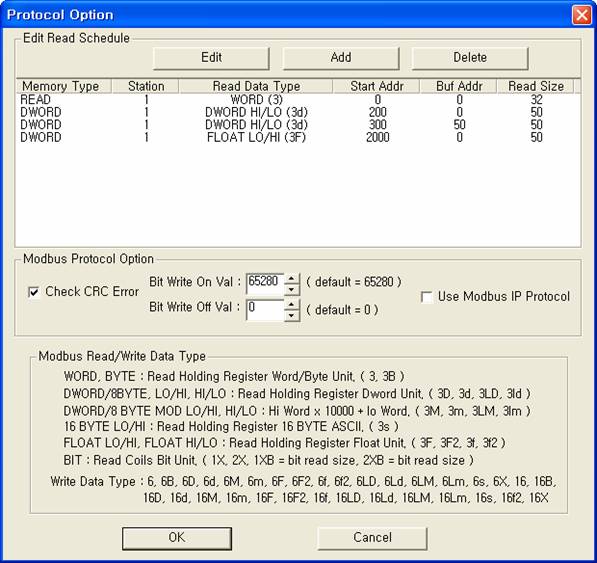Focus the Bit Write On Val field
The image size is (597, 563).
[x=265, y=284]
